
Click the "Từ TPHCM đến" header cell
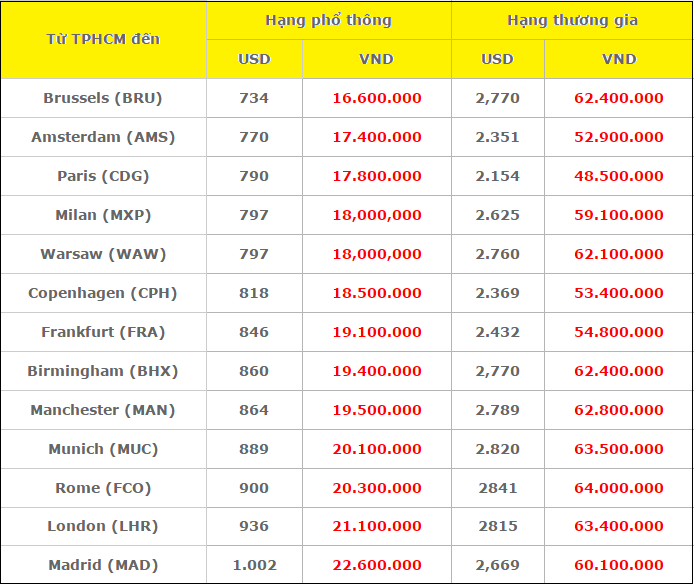pos(103,39)
